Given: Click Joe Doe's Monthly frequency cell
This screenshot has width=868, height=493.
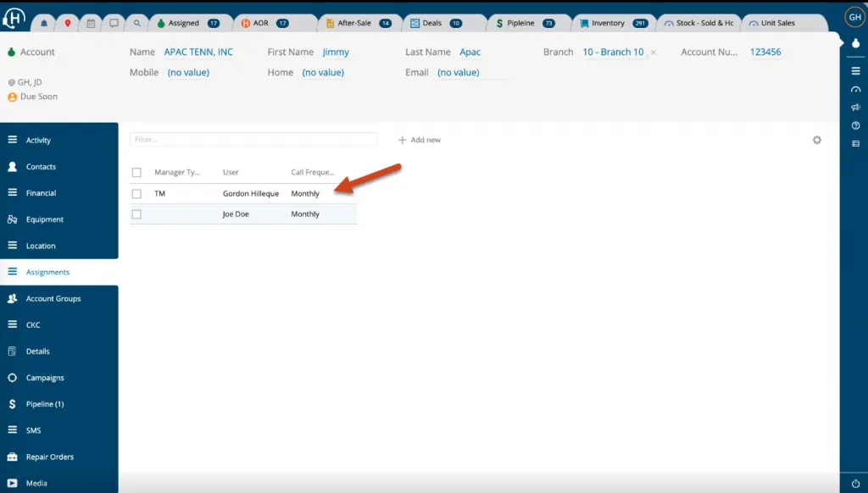Looking at the screenshot, I should (x=305, y=214).
